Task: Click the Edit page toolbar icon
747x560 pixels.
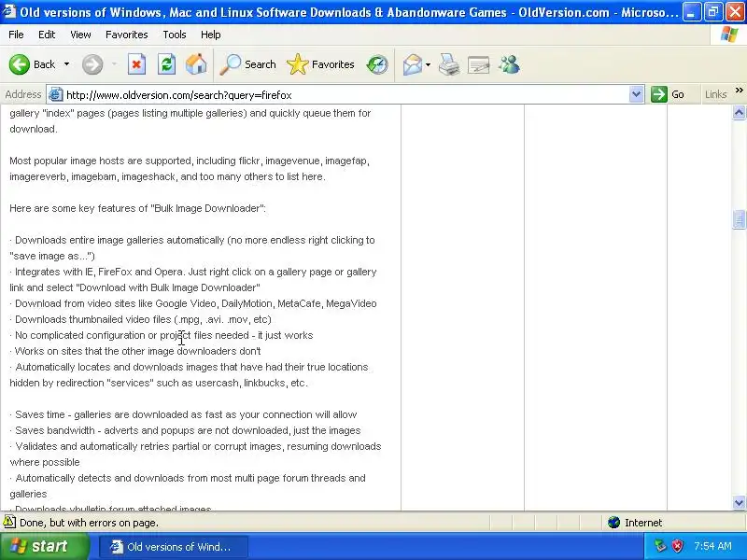Action: (x=479, y=65)
